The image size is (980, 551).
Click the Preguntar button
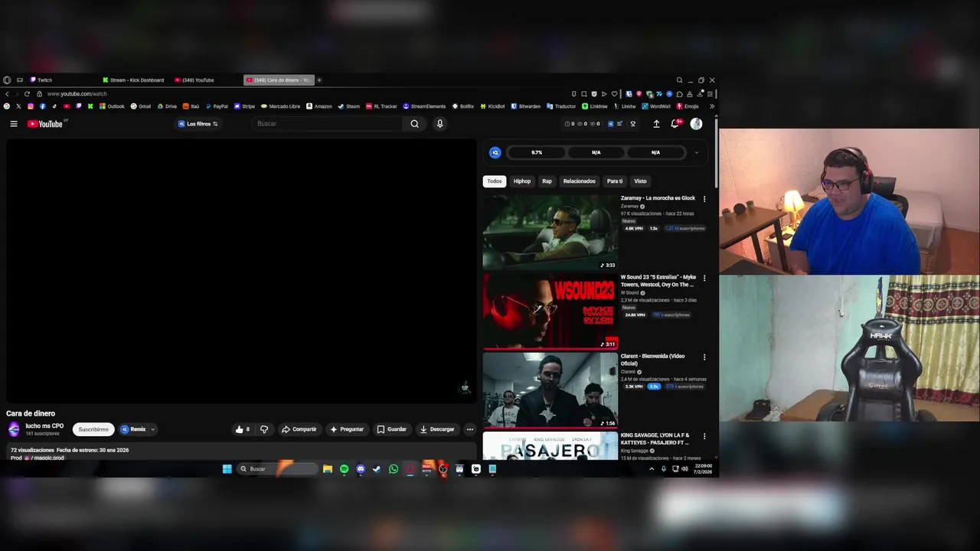(347, 429)
